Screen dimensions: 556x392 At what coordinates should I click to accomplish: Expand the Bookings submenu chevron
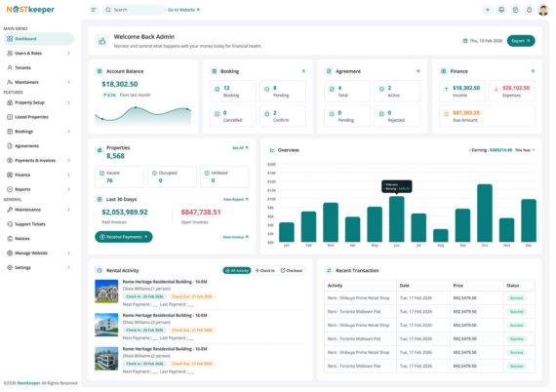[x=68, y=132]
